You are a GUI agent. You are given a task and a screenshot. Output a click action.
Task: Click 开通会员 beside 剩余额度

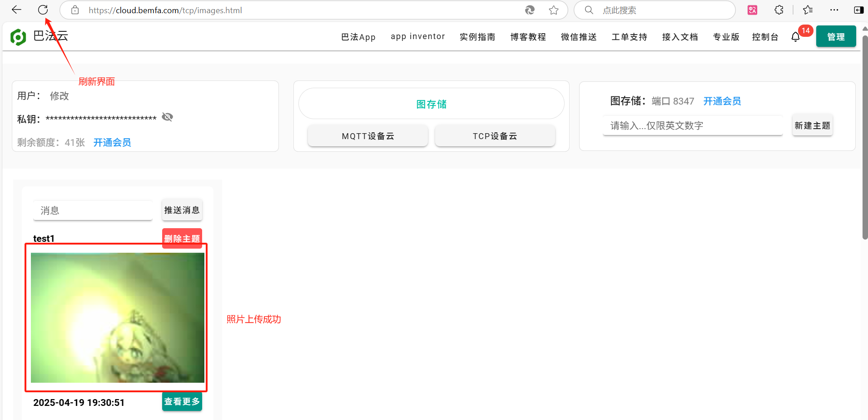112,143
